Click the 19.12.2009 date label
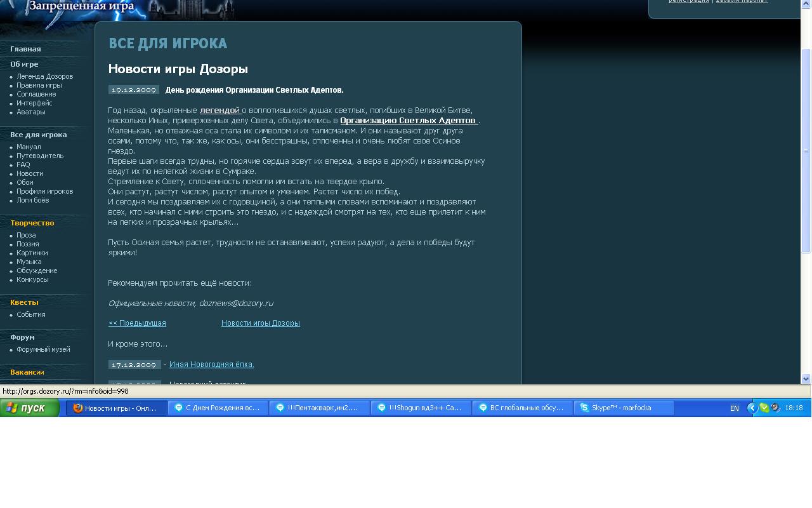This screenshot has height=508, width=812. (x=134, y=90)
